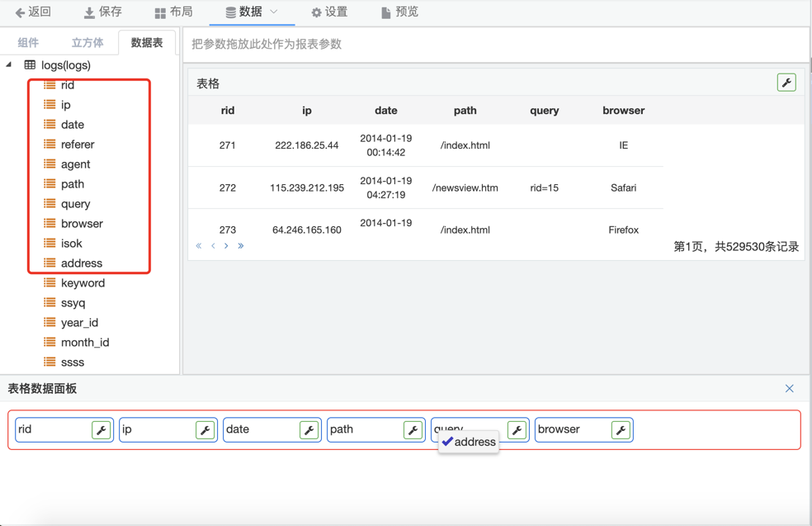Jump to the last table page
Image resolution: width=812 pixels, height=526 pixels.
pos(241,246)
